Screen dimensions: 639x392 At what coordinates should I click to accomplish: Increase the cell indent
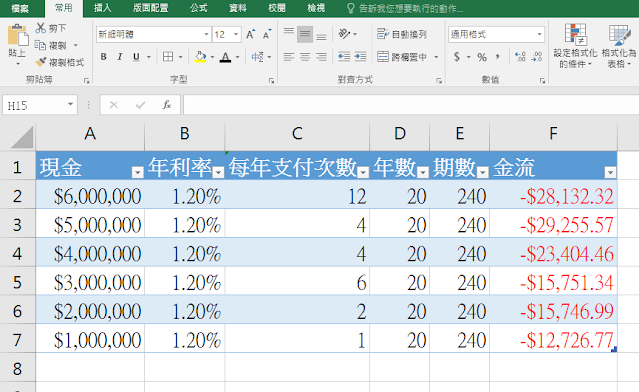coord(360,56)
